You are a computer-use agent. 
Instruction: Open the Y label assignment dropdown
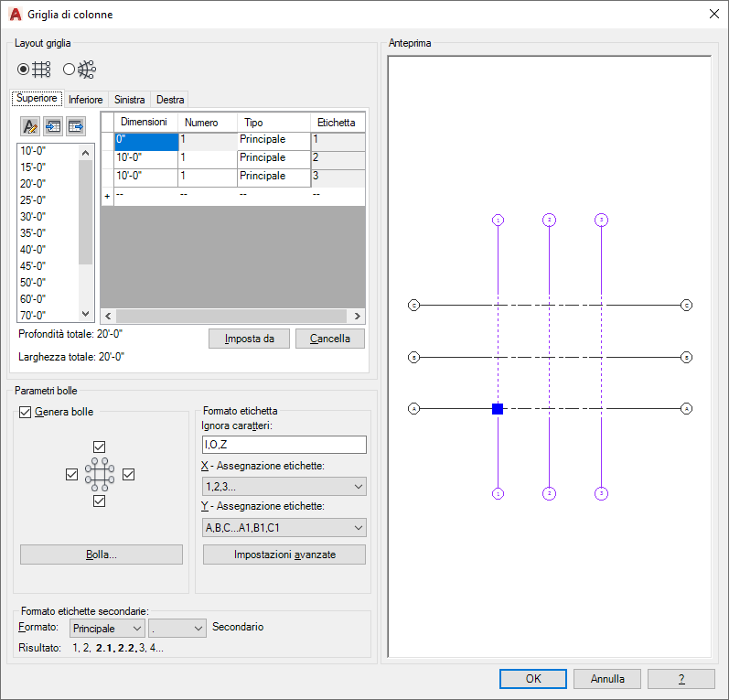[x=284, y=527]
